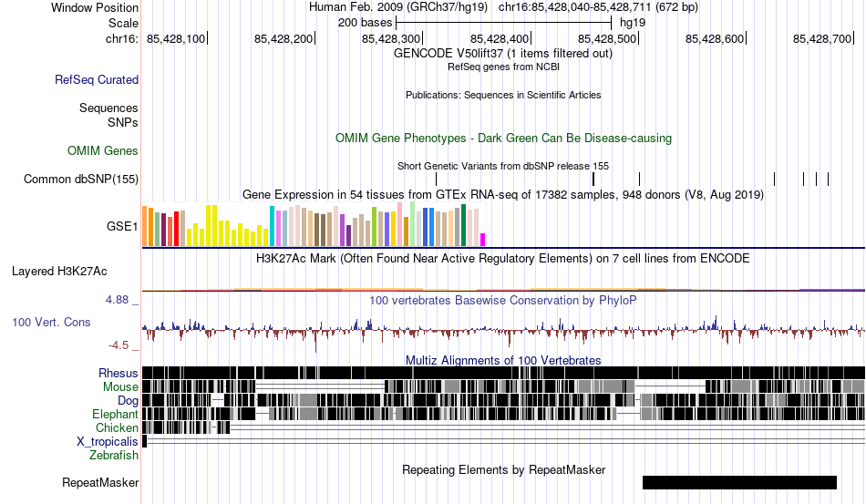Select the Chicken alignment label

pos(117,427)
